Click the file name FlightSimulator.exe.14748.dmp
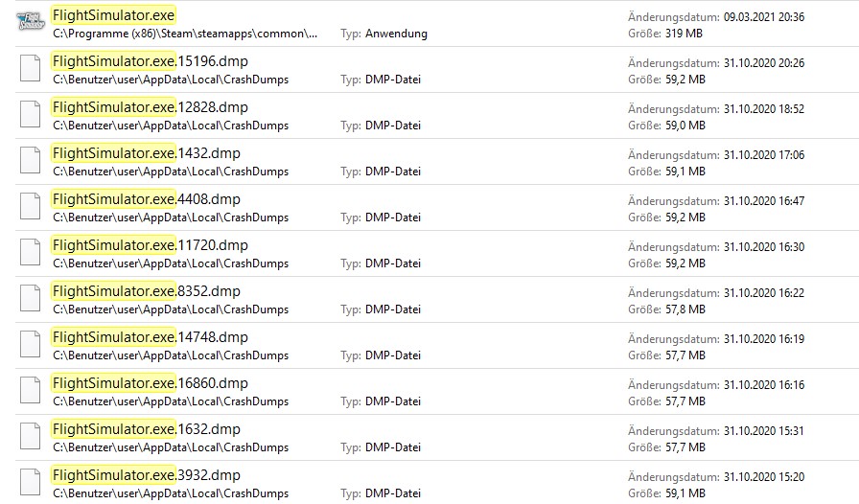 [x=151, y=337]
